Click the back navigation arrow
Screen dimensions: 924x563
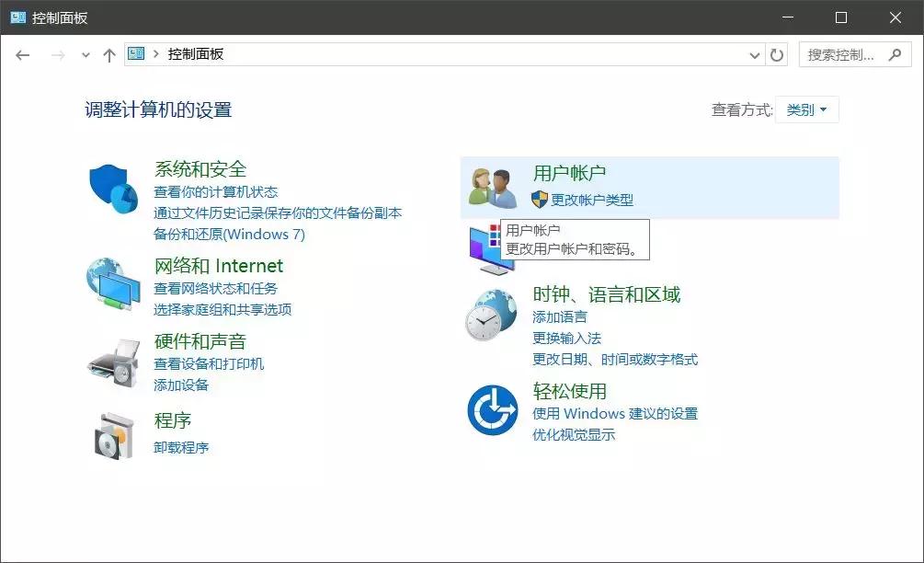23,54
